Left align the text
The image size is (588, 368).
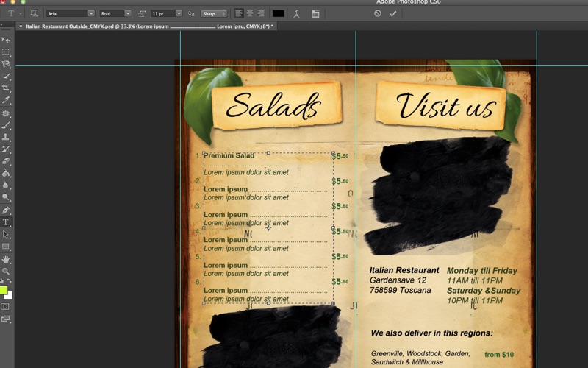click(238, 13)
